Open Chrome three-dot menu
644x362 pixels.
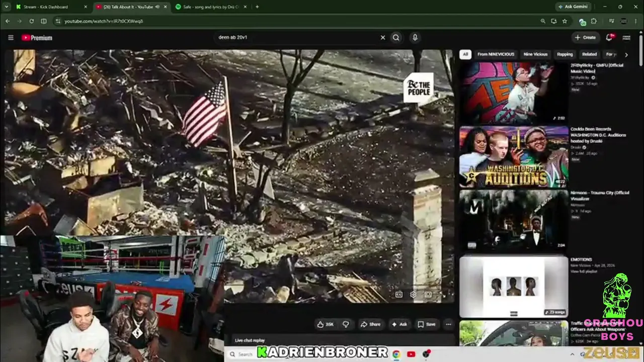tap(636, 21)
